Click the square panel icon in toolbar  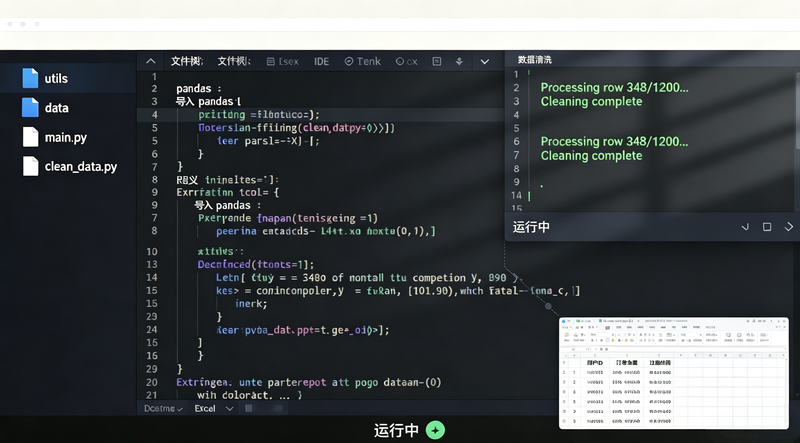point(437,61)
